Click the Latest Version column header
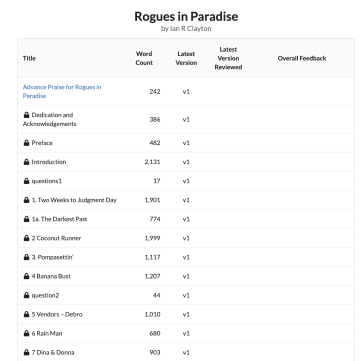The height and width of the screenshot is (361, 361). (186, 58)
